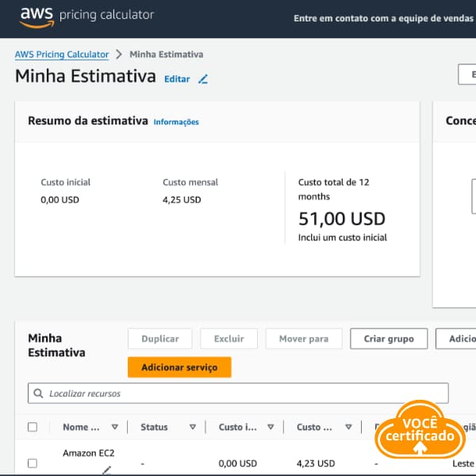Open sort arrow on Custo ... column

(x=348, y=427)
